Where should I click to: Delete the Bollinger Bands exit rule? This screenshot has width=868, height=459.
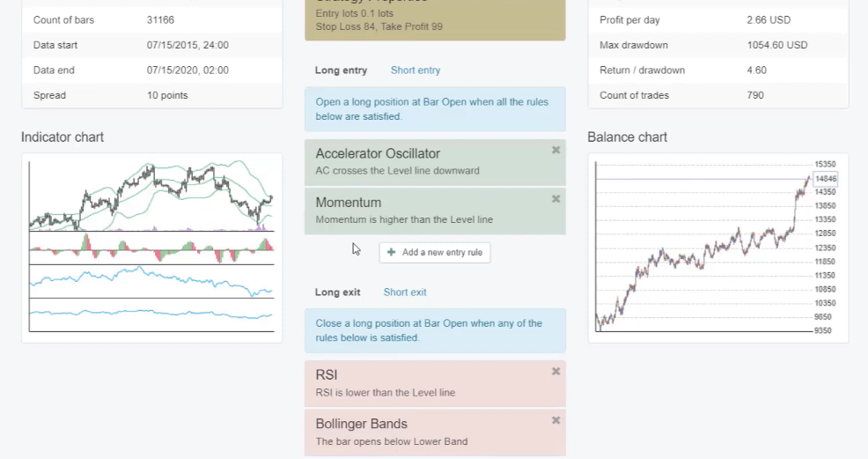[555, 420]
